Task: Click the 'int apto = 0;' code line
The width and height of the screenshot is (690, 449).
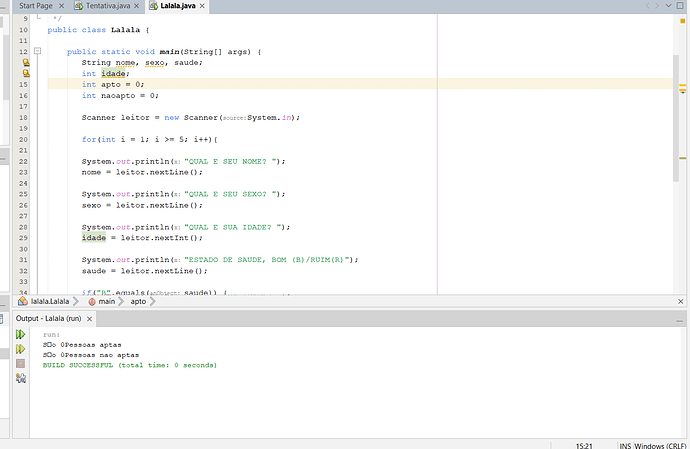Action: click(x=113, y=84)
